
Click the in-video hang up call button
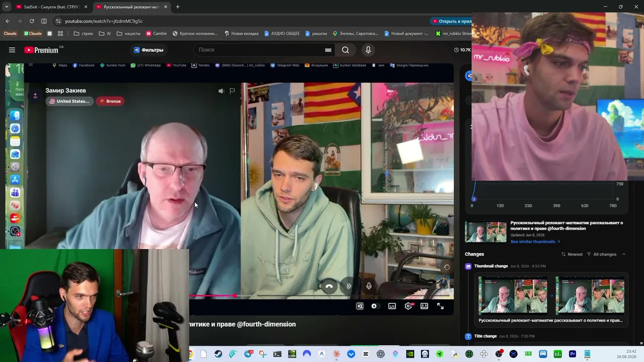(x=329, y=286)
